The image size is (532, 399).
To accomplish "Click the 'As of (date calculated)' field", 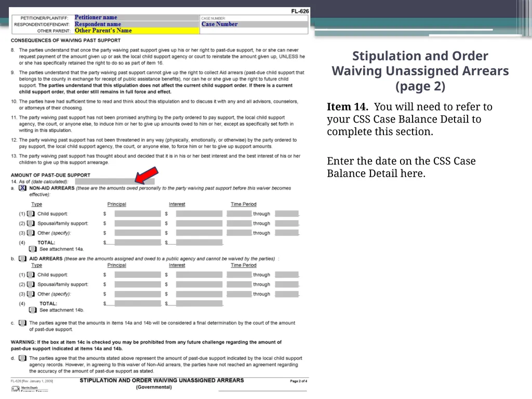I will [x=115, y=182].
